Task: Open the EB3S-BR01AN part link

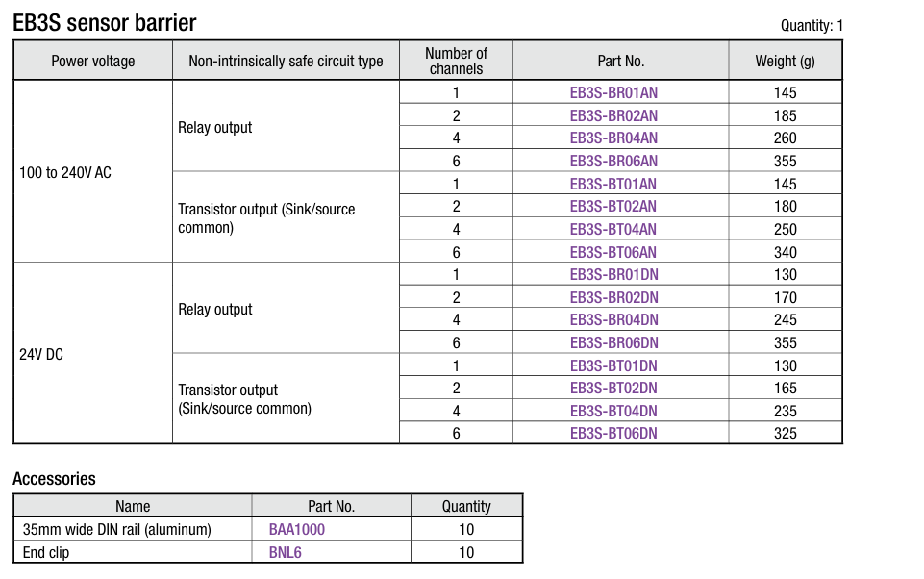Action: [613, 92]
